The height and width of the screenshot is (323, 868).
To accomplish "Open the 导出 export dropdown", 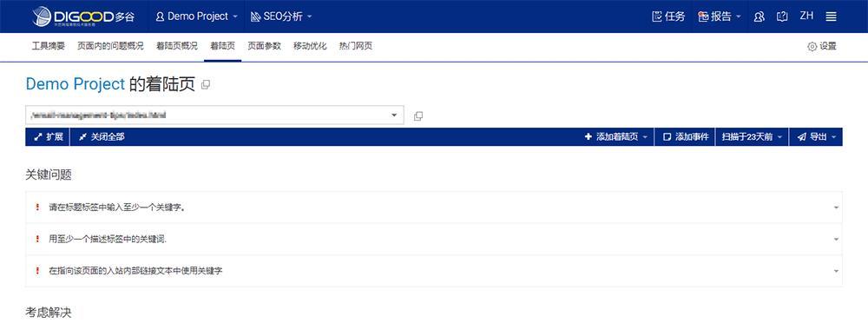I will 817,137.
